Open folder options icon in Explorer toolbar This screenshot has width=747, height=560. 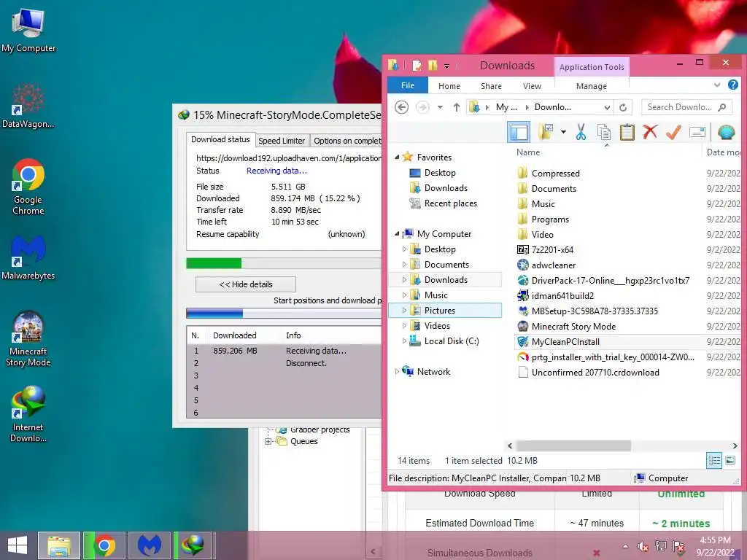(546, 132)
